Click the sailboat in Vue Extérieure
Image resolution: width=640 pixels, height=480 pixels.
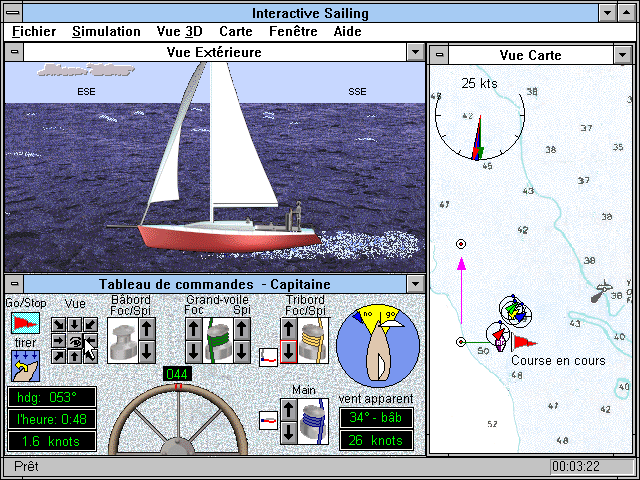212,159
